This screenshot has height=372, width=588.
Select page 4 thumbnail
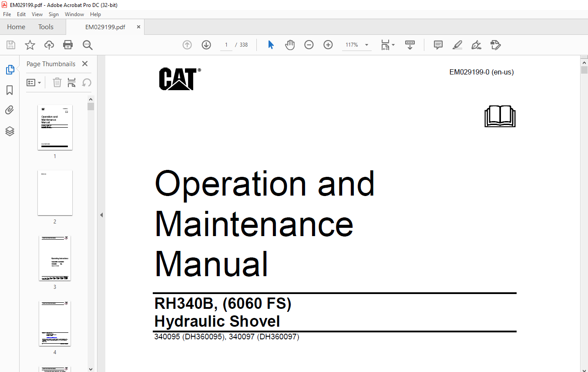click(55, 323)
